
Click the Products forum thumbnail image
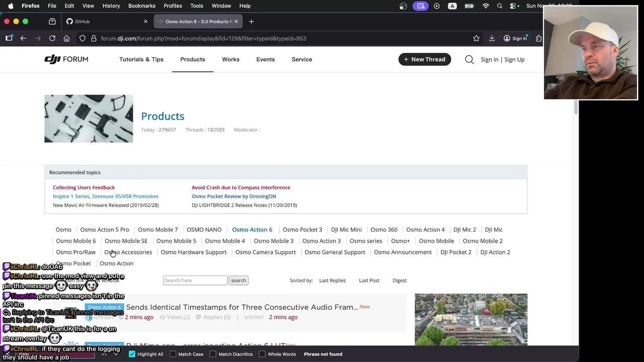pyautogui.click(x=89, y=119)
